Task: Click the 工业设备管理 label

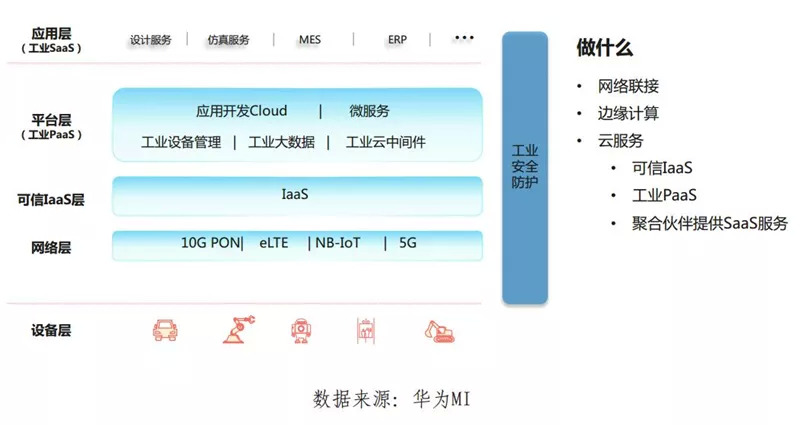Action: point(181,142)
